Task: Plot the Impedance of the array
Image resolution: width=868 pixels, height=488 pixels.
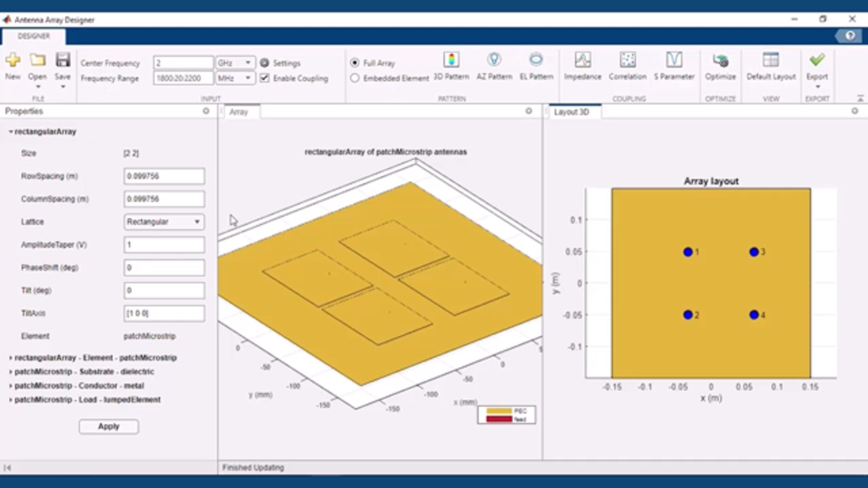Action: (x=583, y=66)
